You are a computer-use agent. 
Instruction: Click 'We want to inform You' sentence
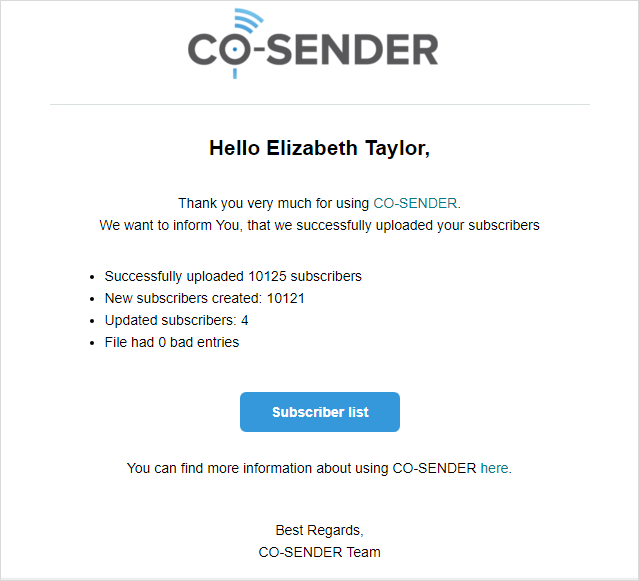[320, 225]
